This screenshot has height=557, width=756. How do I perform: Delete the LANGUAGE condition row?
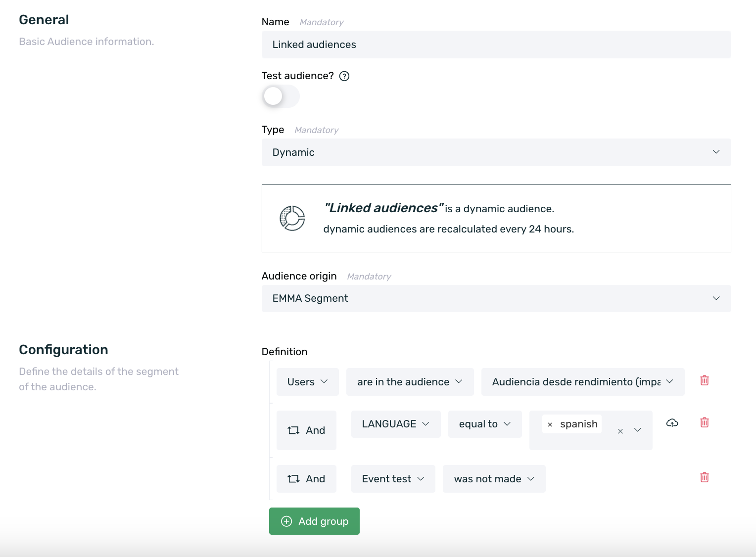tap(705, 422)
